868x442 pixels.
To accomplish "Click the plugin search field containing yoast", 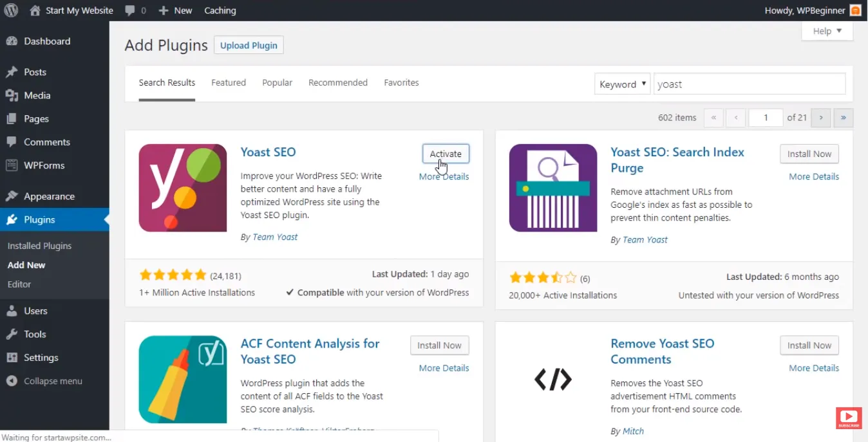I will (x=750, y=84).
